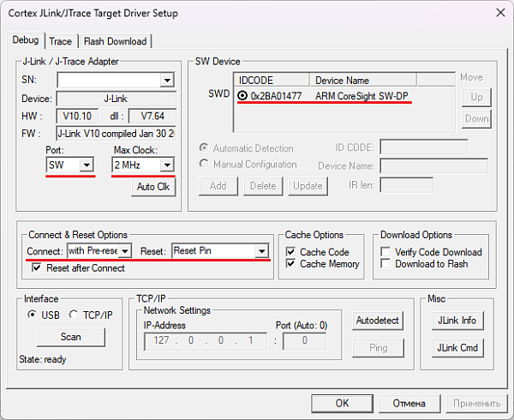514x420 pixels.
Task: Confirm the dialog with OK
Action: click(x=342, y=403)
